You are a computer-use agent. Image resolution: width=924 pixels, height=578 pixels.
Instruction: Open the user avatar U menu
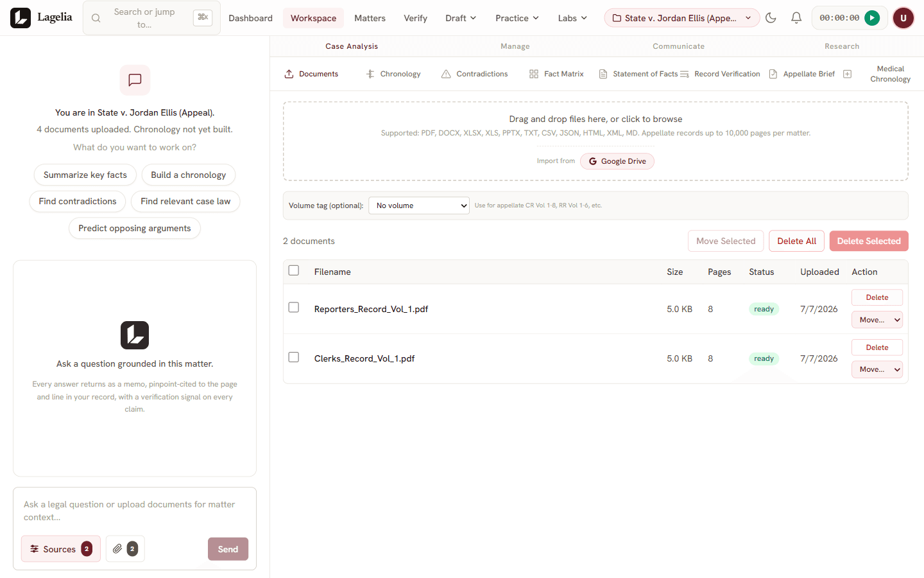click(x=903, y=18)
